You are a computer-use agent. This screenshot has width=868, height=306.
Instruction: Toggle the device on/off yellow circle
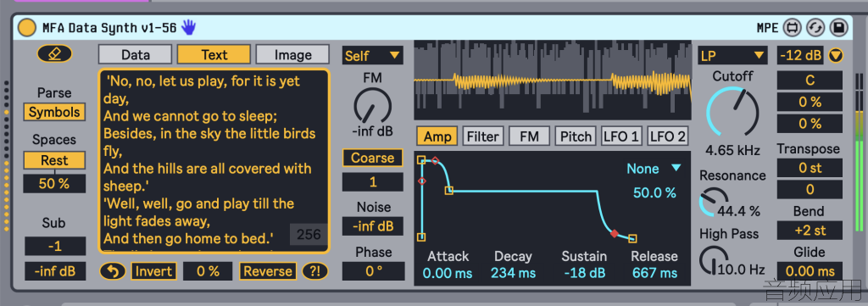(26, 28)
